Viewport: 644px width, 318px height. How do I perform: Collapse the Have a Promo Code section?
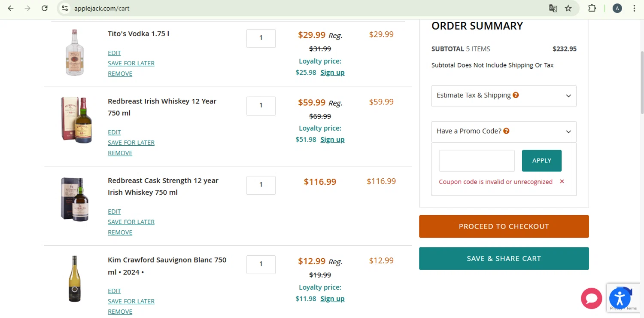504,131
